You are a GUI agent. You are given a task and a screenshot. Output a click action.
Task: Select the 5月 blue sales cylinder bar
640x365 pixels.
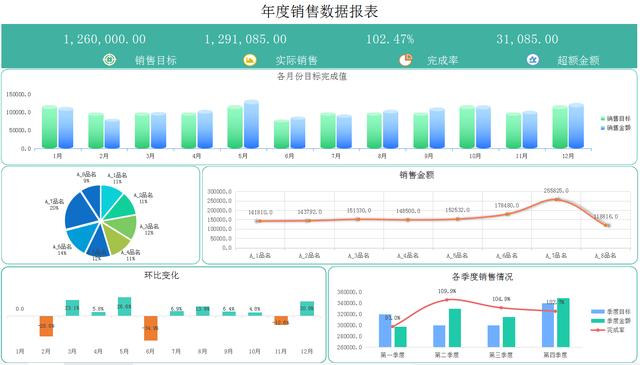coord(251,124)
